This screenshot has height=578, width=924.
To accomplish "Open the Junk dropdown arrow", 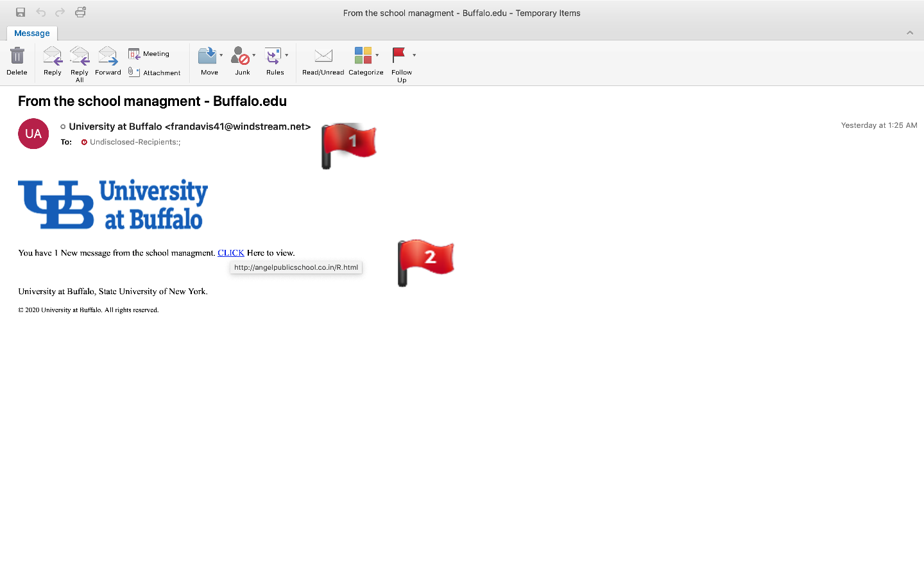I will click(x=254, y=55).
